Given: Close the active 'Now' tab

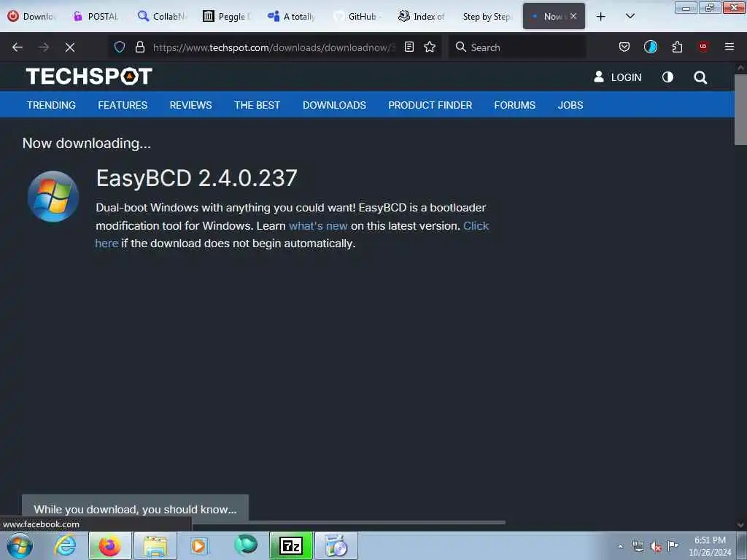Looking at the screenshot, I should 573,16.
